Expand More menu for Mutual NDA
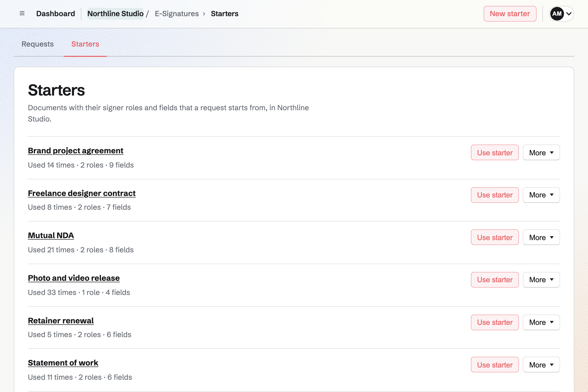This screenshot has height=392, width=588. [x=541, y=237]
